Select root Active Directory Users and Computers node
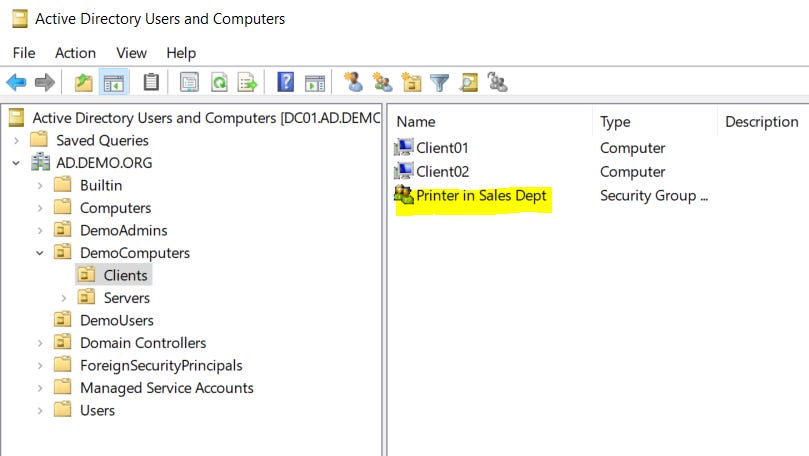This screenshot has height=456, width=809. click(x=206, y=118)
